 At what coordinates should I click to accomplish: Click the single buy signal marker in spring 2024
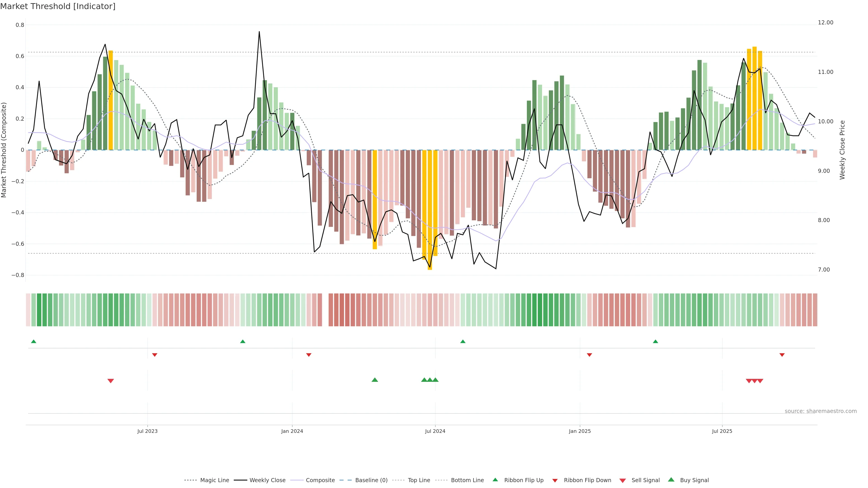click(375, 380)
